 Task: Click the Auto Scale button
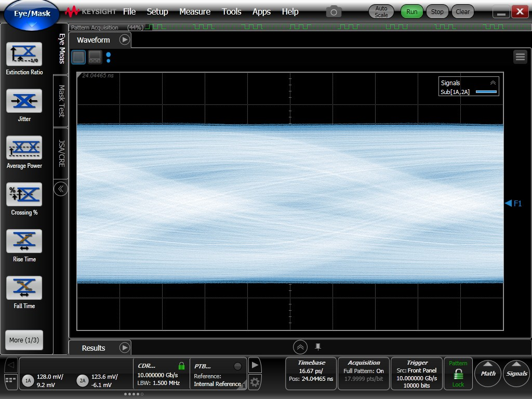click(x=381, y=11)
